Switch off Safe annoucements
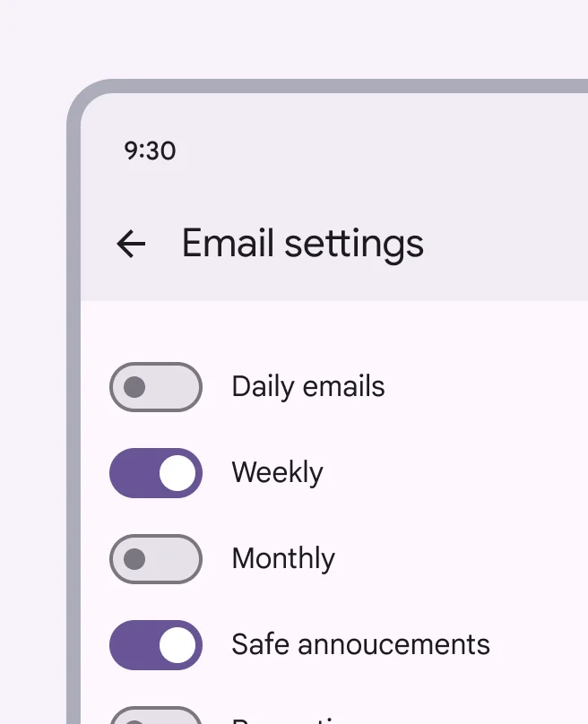 (x=155, y=644)
